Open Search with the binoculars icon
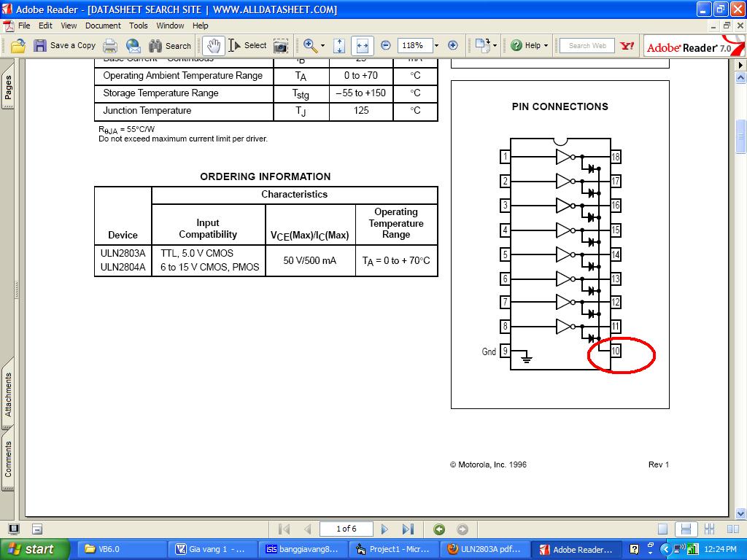Image resolution: width=747 pixels, height=560 pixels. pos(155,46)
